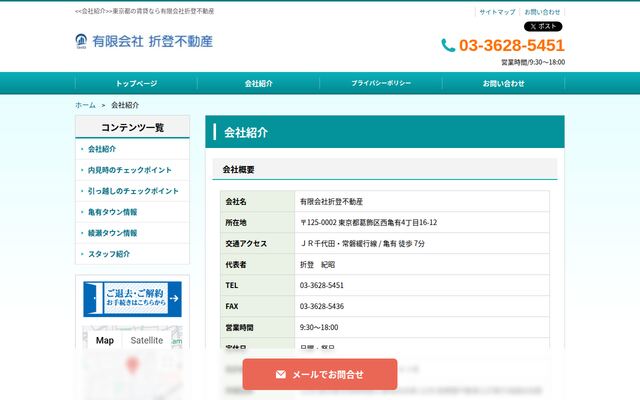Screen dimensions: 640x400
Task: Select the 交通アクセス value 亀有 徒歩 7分
Action: pos(404,244)
